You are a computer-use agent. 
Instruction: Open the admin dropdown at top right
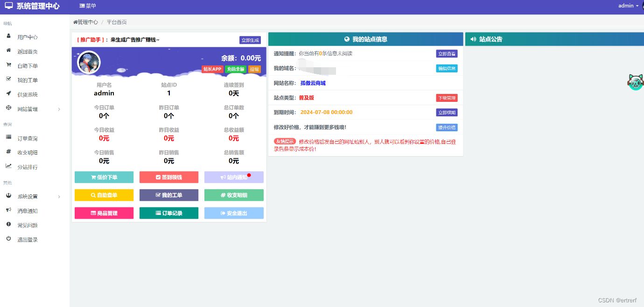[628, 6]
